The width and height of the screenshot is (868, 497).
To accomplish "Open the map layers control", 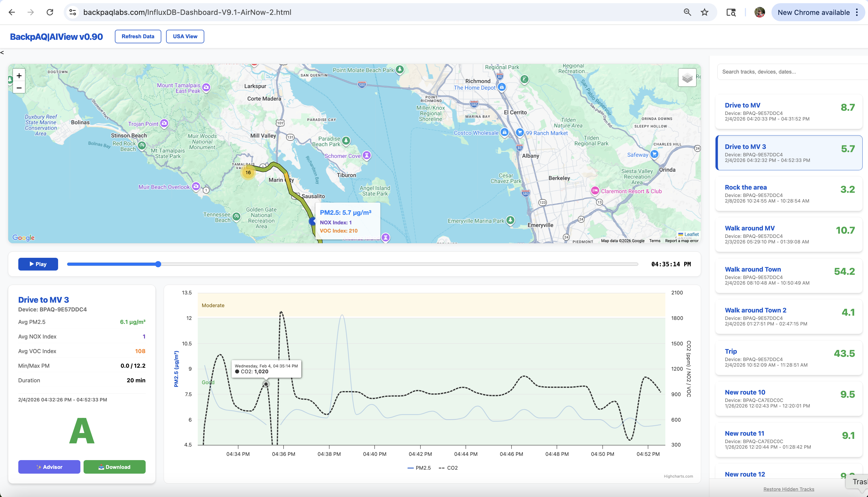I will pyautogui.click(x=687, y=78).
